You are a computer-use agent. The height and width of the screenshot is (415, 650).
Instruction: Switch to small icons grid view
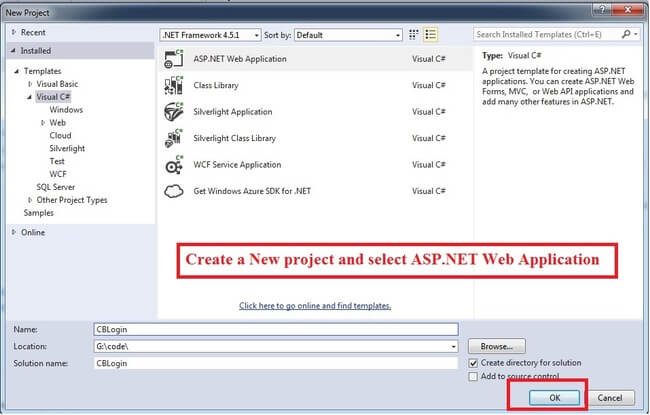coord(413,35)
